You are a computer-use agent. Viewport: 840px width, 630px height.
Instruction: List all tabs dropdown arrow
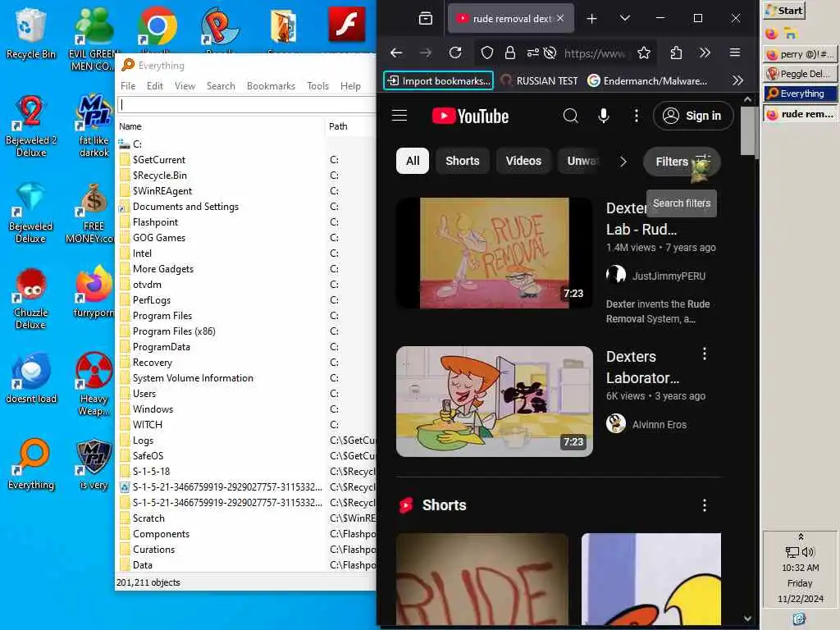coord(624,18)
